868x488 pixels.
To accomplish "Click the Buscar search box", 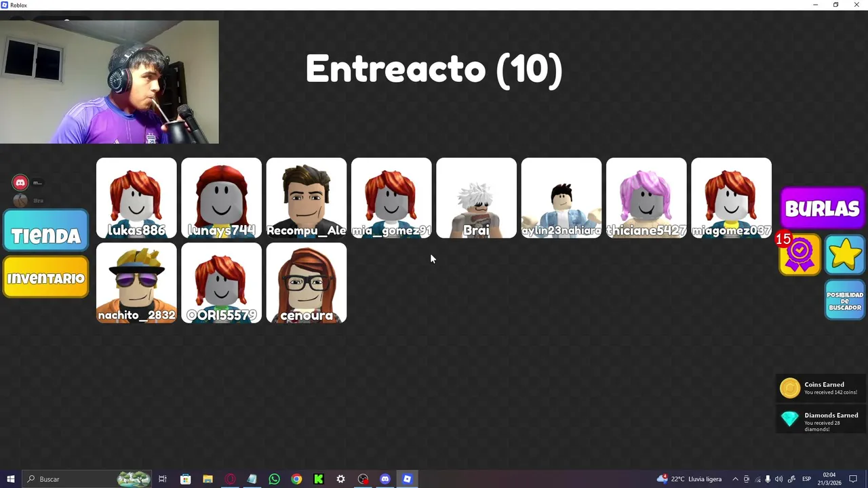I will tap(85, 479).
